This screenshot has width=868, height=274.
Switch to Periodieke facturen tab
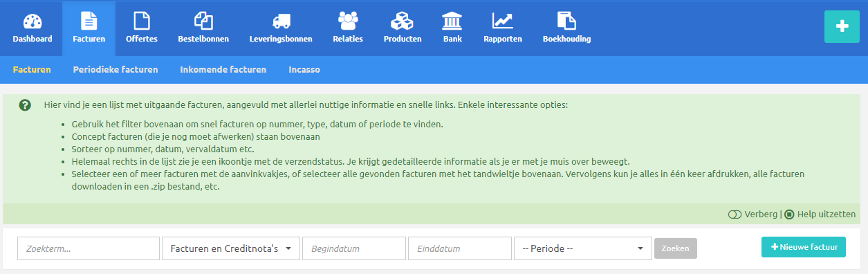pos(116,70)
